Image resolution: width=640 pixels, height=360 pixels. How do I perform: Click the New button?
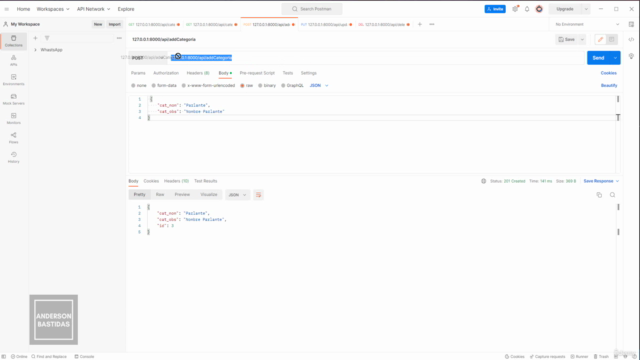point(98,24)
